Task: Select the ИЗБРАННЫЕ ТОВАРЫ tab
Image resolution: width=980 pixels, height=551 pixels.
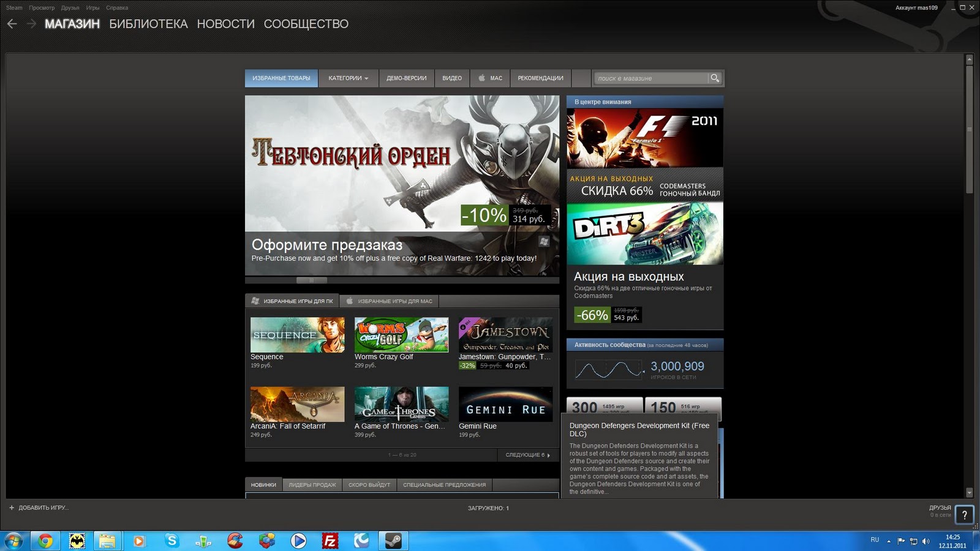Action: coord(282,78)
